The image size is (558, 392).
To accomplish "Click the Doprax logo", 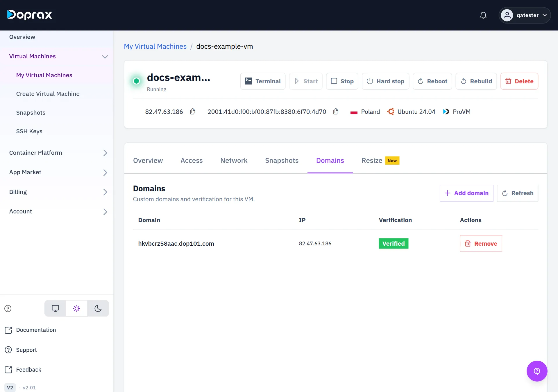I will click(x=30, y=15).
